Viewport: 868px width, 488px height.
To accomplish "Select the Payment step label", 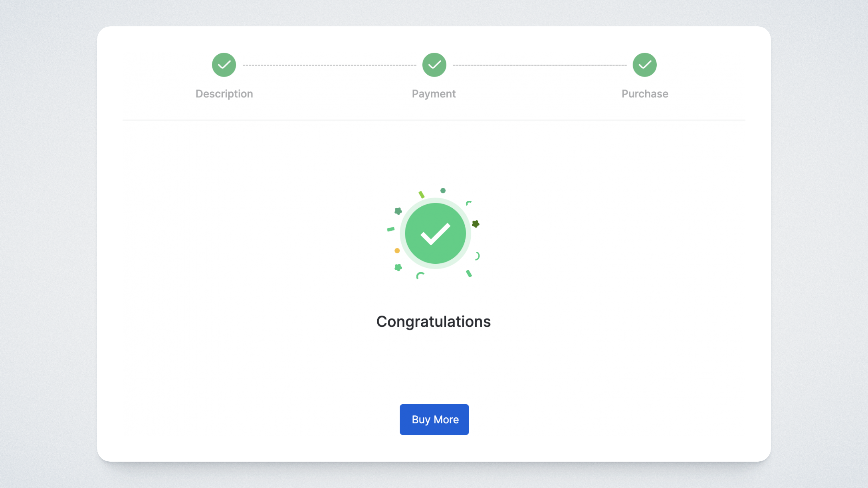I will 434,94.
